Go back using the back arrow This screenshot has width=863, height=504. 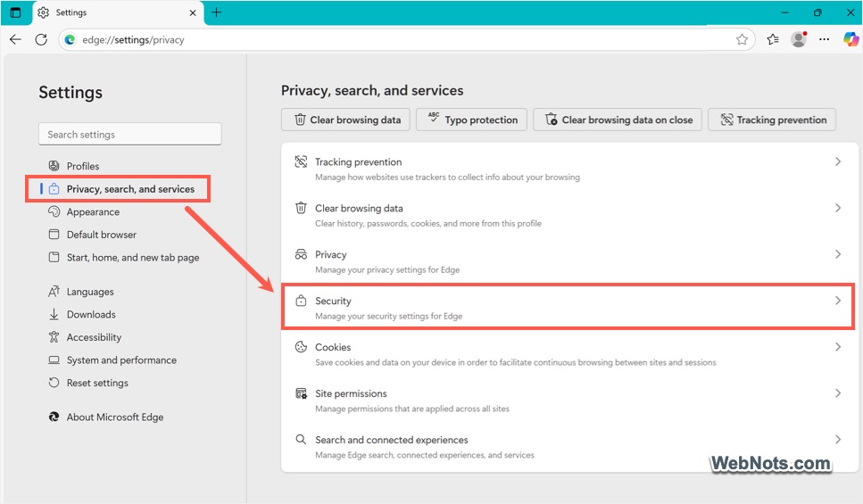coord(15,39)
